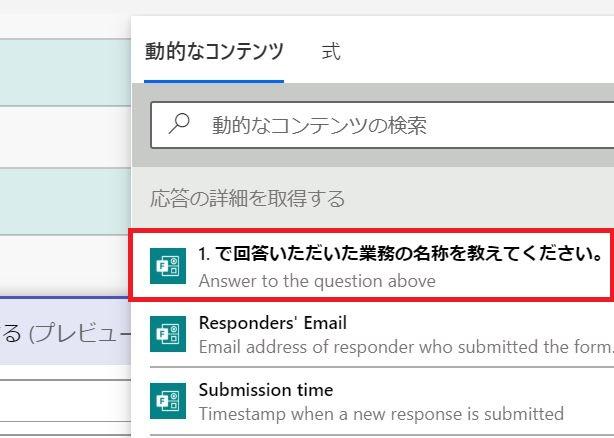Click the Email address of responder description text
Image resolution: width=614 pixels, height=438 pixels.
pyautogui.click(x=406, y=347)
